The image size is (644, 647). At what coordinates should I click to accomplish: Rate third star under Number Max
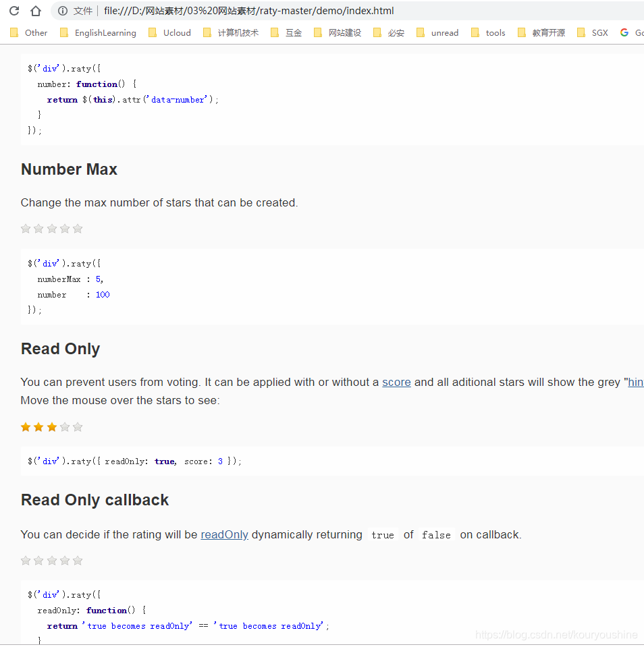tap(51, 229)
